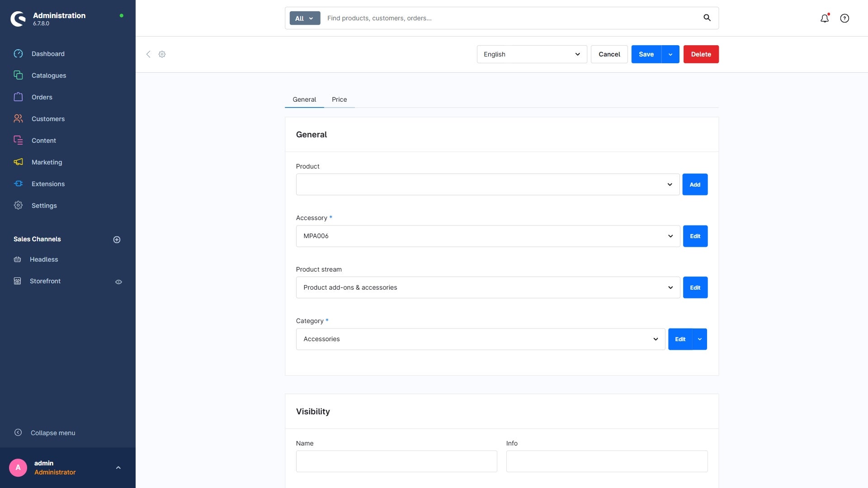This screenshot has height=488, width=868.
Task: Add a sales channel with plus icon
Action: click(x=117, y=239)
